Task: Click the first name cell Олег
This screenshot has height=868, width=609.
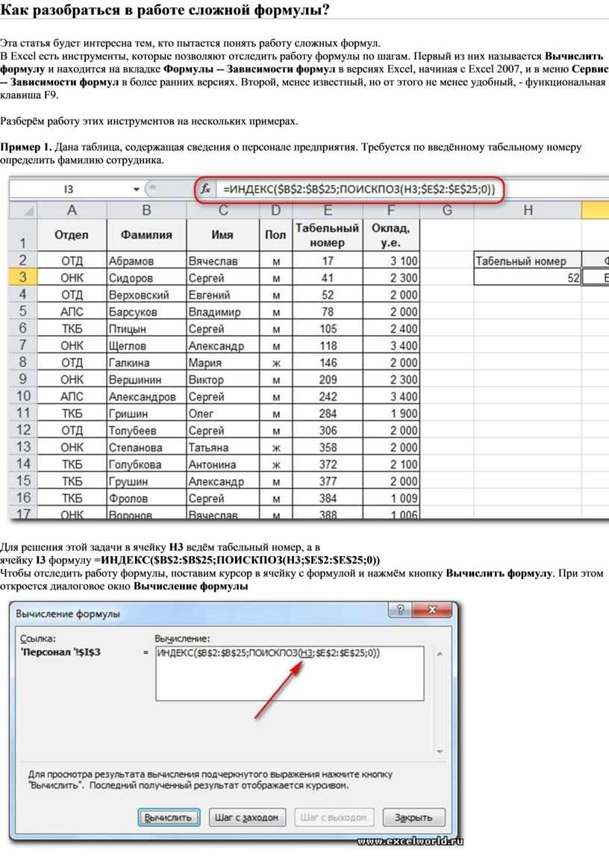Action: pyautogui.click(x=223, y=413)
